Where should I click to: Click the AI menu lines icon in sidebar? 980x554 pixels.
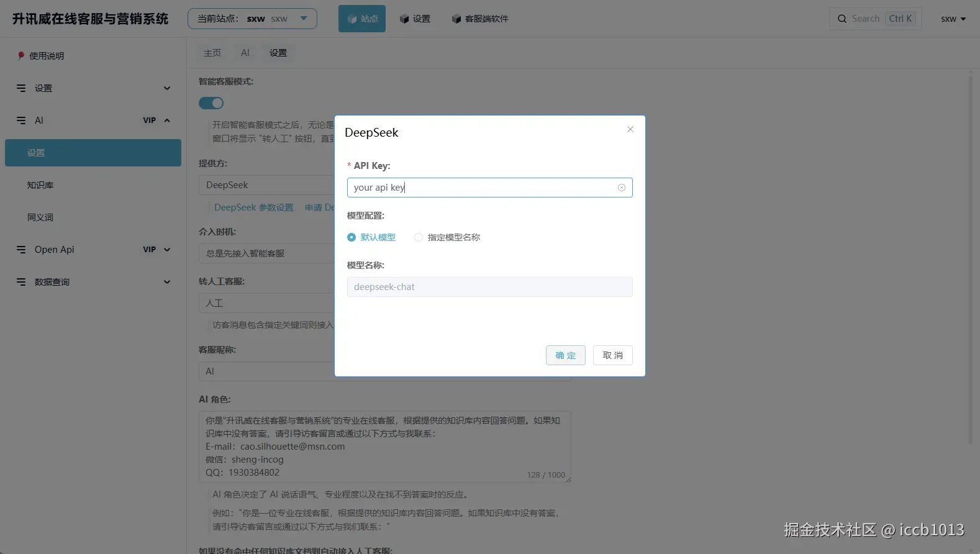coord(21,120)
